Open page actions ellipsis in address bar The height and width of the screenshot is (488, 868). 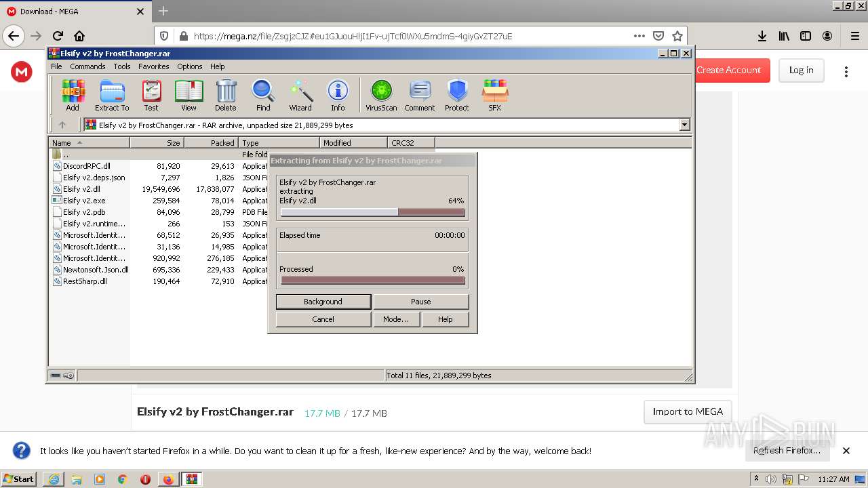(639, 36)
